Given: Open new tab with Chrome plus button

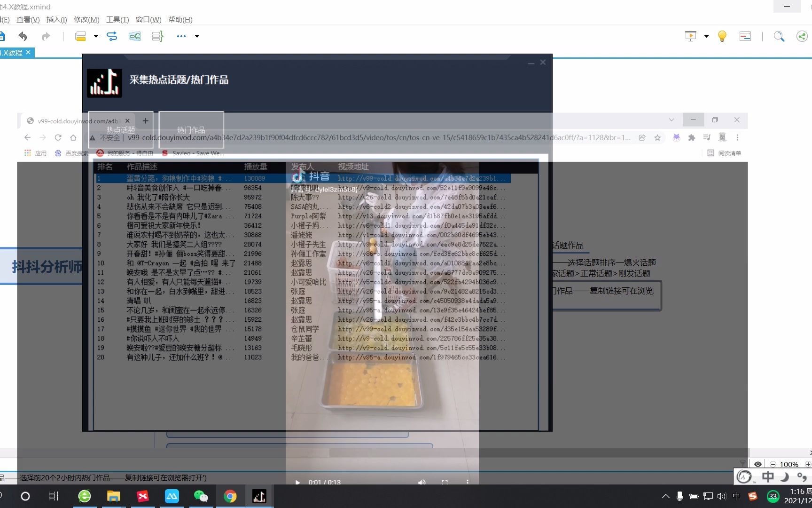Looking at the screenshot, I should tap(145, 121).
